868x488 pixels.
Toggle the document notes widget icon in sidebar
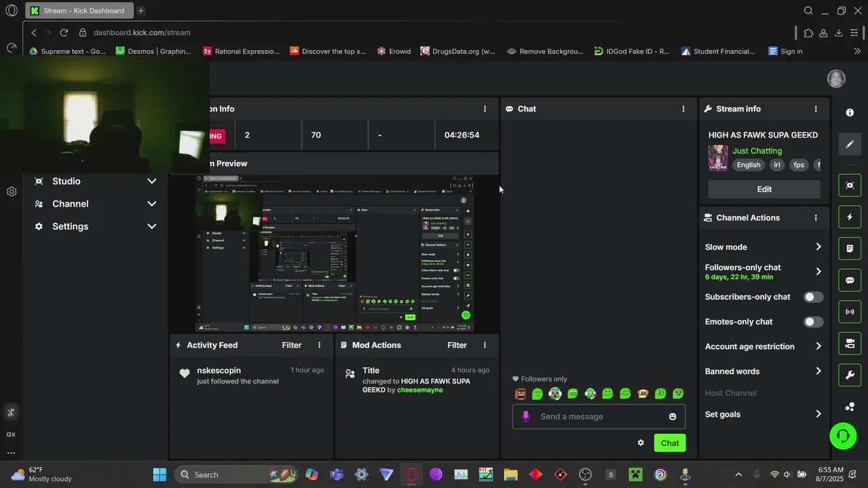850,249
